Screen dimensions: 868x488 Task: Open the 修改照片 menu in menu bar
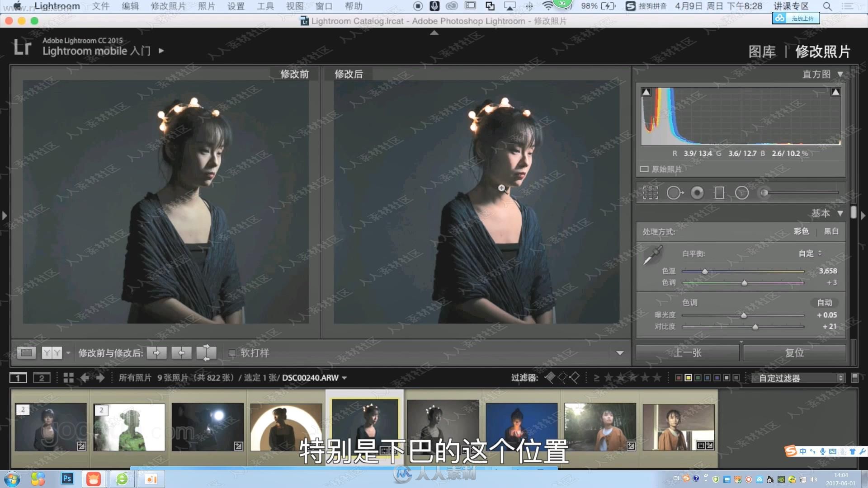168,6
